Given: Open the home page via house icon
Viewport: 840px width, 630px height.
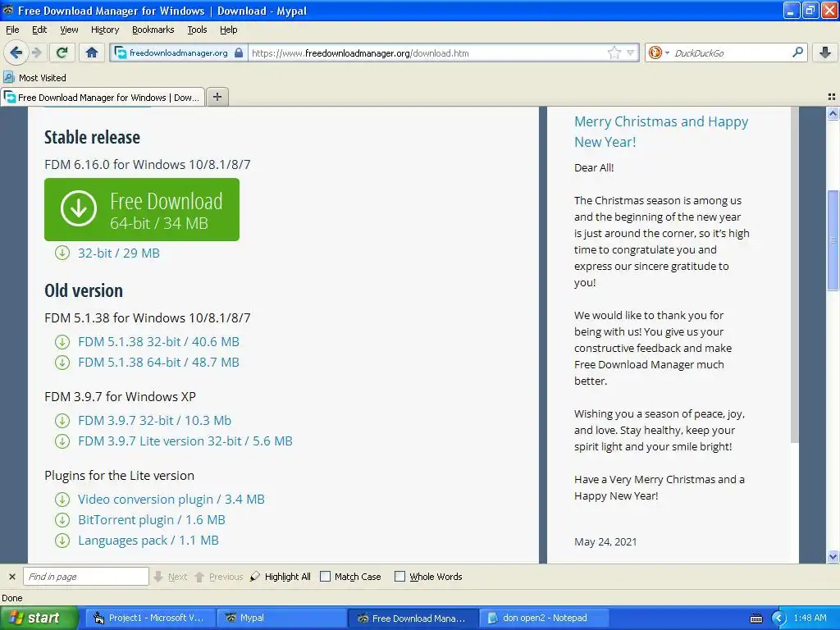Looking at the screenshot, I should tap(92, 52).
